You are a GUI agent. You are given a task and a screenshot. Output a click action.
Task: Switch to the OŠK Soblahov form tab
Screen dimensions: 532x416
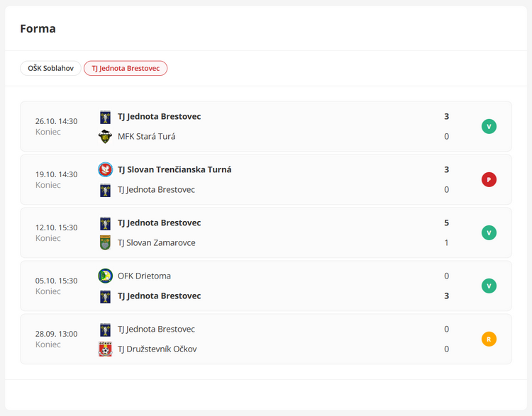click(x=50, y=69)
